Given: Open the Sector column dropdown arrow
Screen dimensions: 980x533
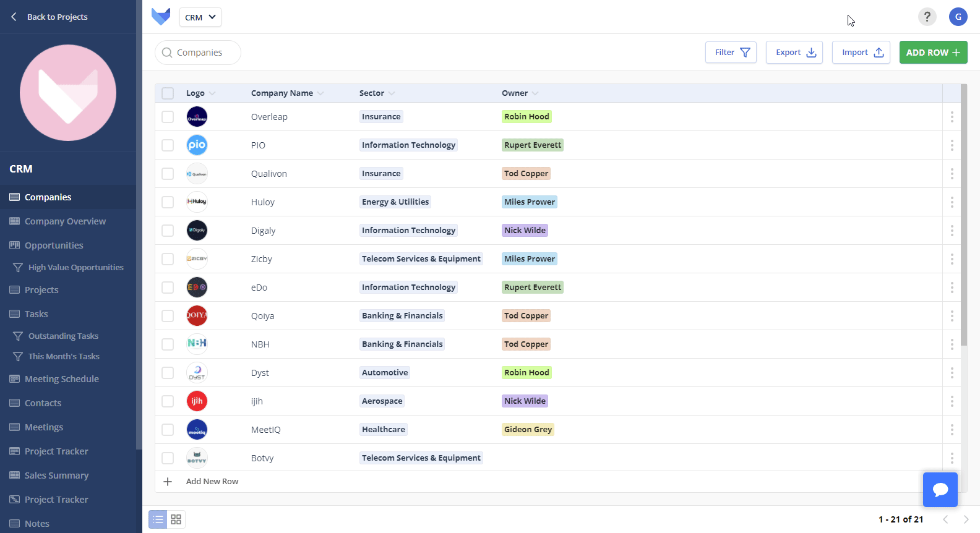Looking at the screenshot, I should [392, 93].
